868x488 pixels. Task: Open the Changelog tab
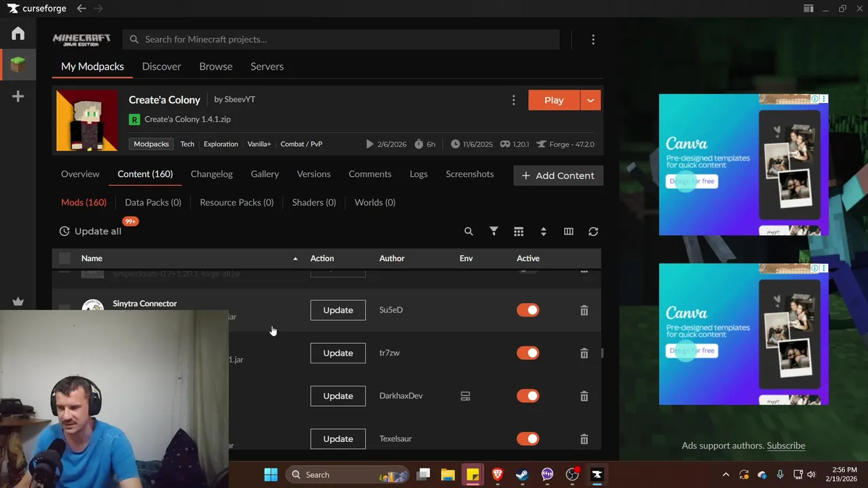pos(212,174)
